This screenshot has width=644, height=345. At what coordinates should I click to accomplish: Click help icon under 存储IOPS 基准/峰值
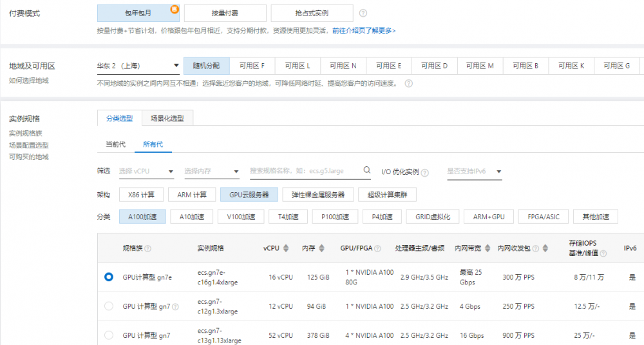pyautogui.click(x=603, y=253)
